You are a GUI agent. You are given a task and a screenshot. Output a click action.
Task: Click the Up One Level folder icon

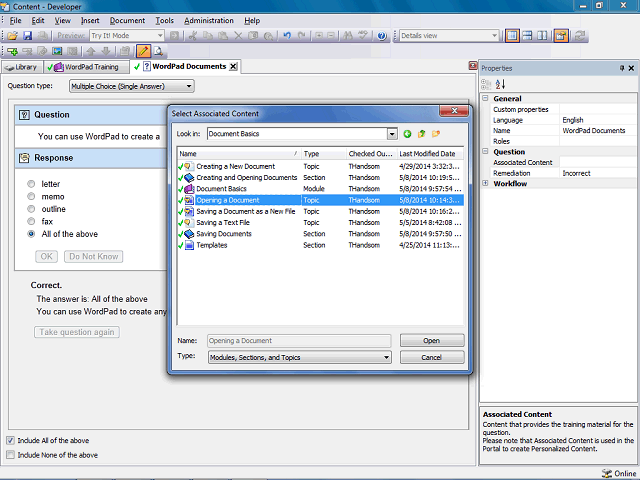pos(422,134)
